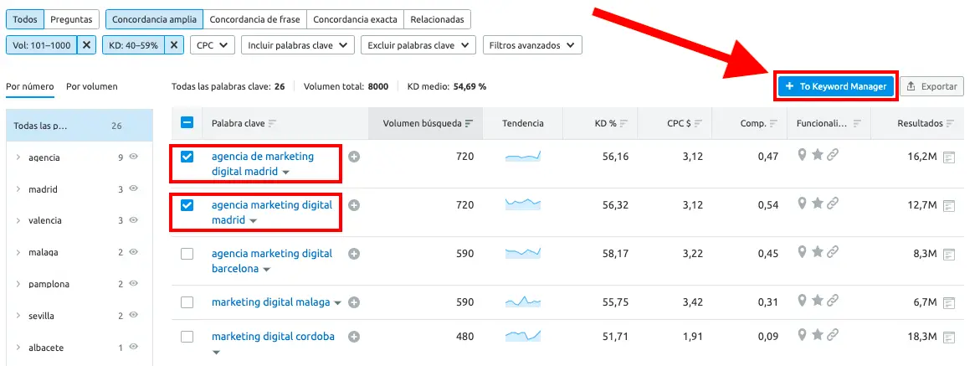Open SERP results icon for 8,3M row
980x366 pixels.
click(948, 254)
